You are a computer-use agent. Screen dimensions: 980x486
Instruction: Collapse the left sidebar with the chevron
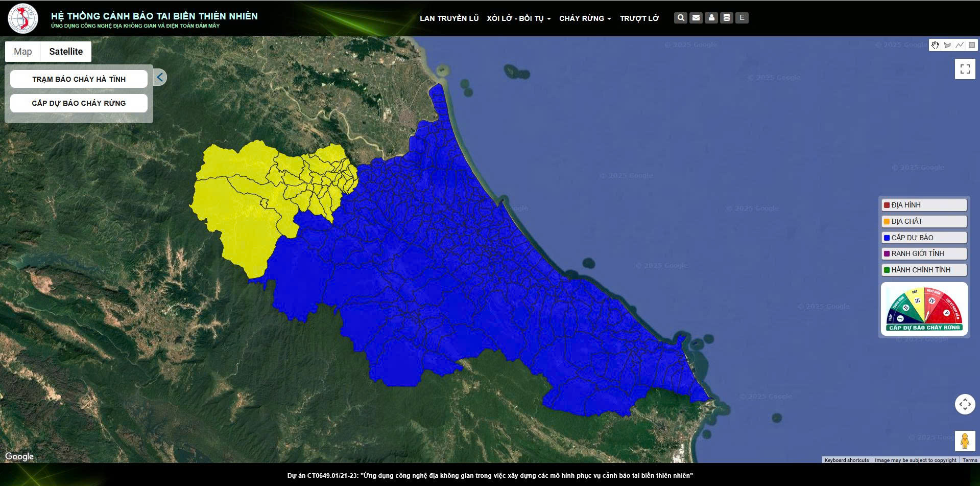[x=159, y=77]
